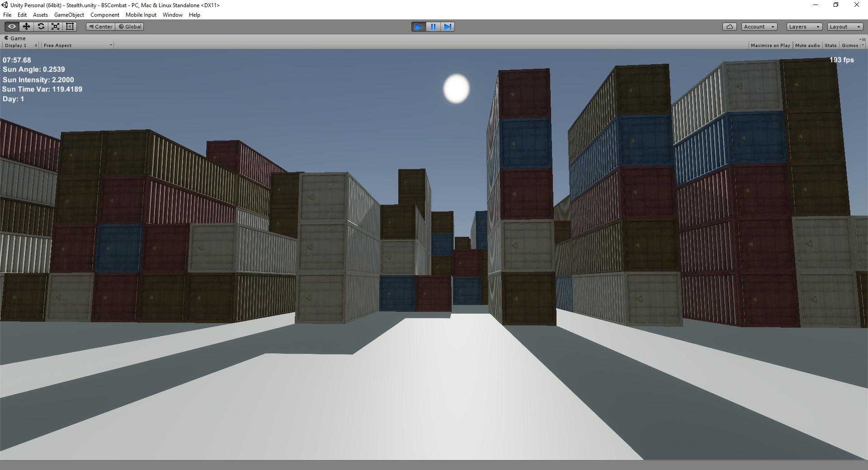Image resolution: width=868 pixels, height=470 pixels.
Task: Stop play mode with Play button
Action: click(418, 27)
